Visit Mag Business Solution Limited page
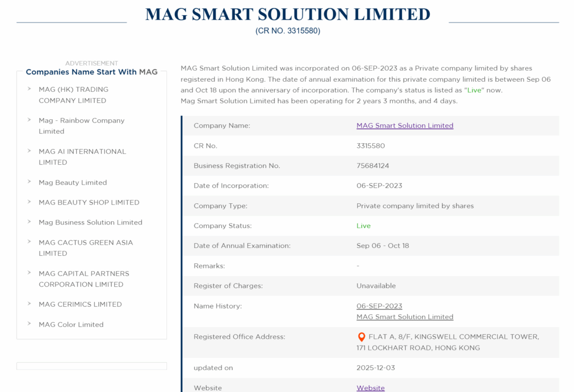This screenshot has height=392, width=574. (90, 222)
